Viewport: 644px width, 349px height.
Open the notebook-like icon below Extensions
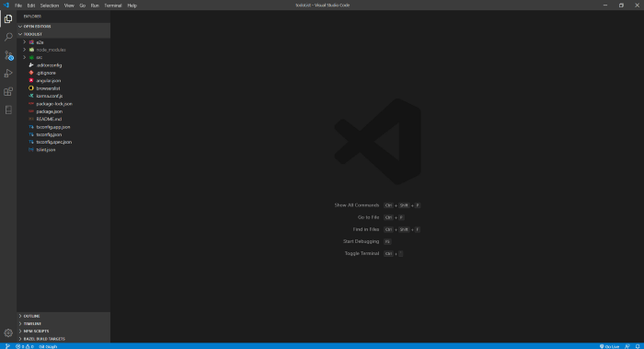point(8,110)
